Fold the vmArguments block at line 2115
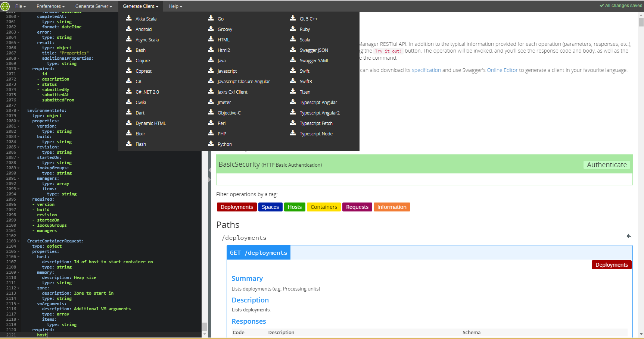The height and width of the screenshot is (339, 644). point(19,304)
